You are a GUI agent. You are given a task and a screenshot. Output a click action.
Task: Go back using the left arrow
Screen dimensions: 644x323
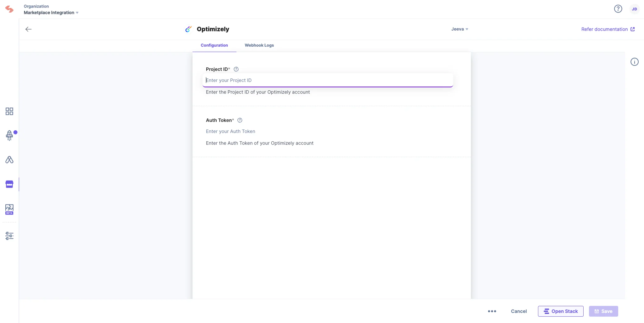pyautogui.click(x=28, y=29)
